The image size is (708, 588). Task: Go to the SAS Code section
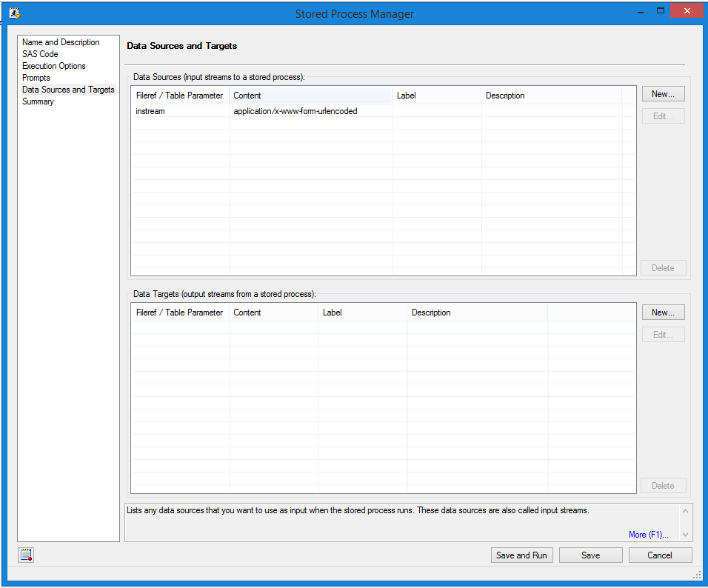click(x=40, y=54)
